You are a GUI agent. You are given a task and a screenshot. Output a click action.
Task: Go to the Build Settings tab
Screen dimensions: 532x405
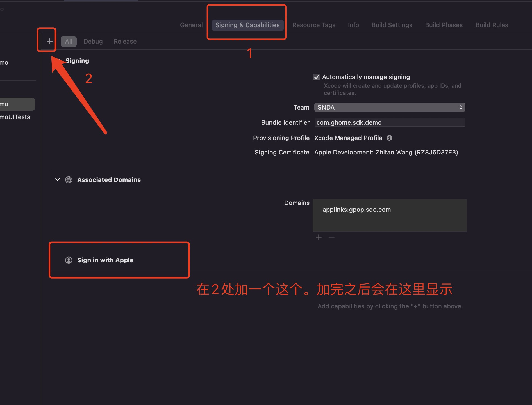392,25
